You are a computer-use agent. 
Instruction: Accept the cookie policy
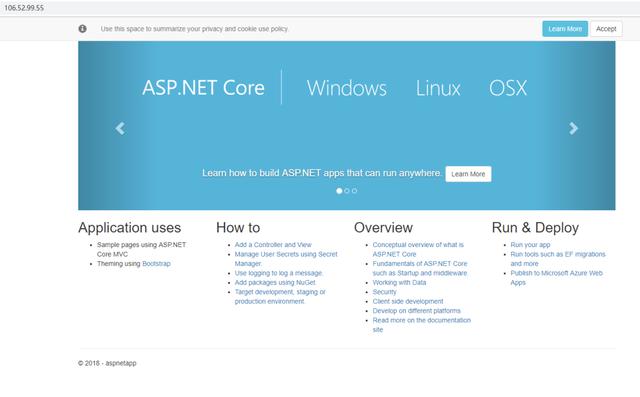pyautogui.click(x=606, y=29)
